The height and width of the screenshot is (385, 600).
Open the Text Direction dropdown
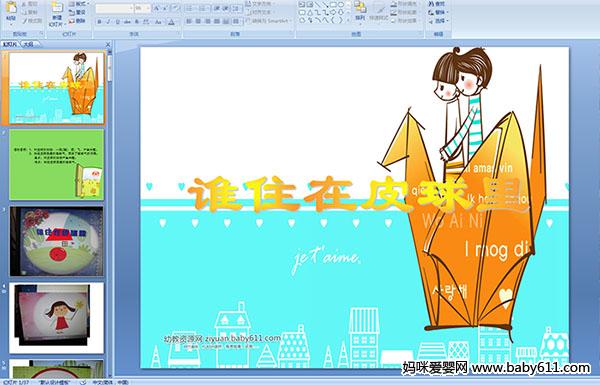point(259,4)
